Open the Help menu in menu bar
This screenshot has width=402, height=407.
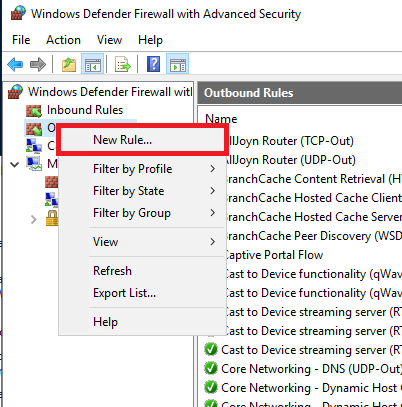[150, 40]
